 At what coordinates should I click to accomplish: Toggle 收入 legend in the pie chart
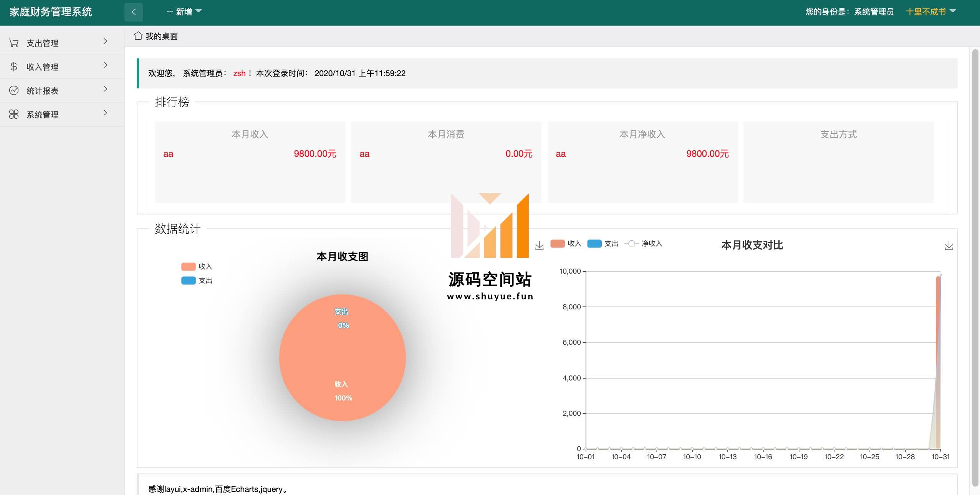point(197,267)
